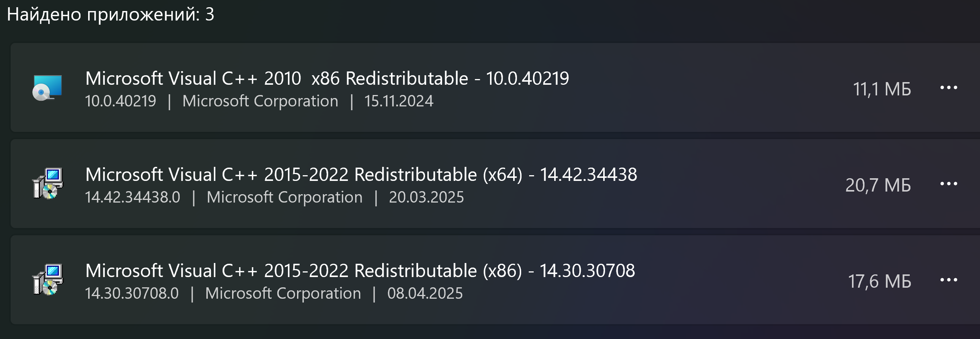Select the Visual C++ 2015-2022 Redistributable (x86) title
Viewport: 980px width, 339px height.
click(359, 271)
